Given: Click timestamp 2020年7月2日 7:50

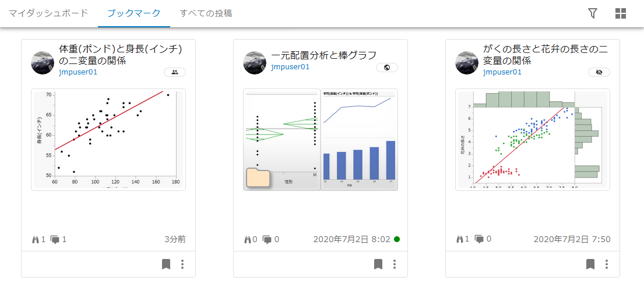Looking at the screenshot, I should 572,239.
